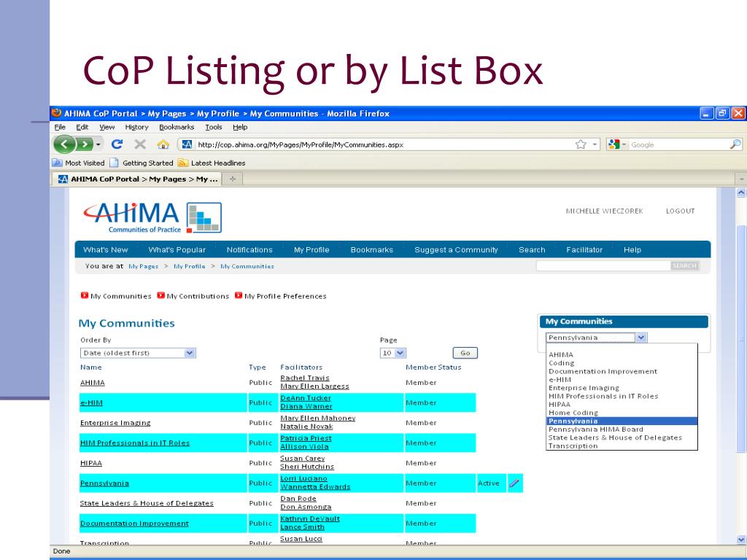Open facilitator Dan Rode link
Image resolution: width=747 pixels, height=560 pixels.
298,499
